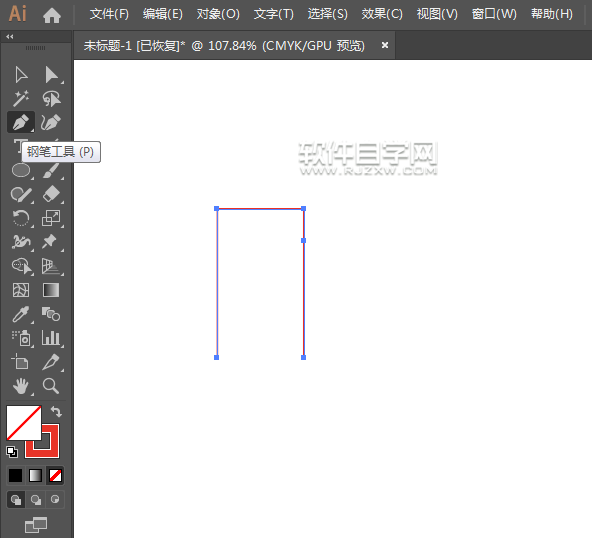Pick the Gradient tool
The image size is (592, 538).
coord(51,290)
